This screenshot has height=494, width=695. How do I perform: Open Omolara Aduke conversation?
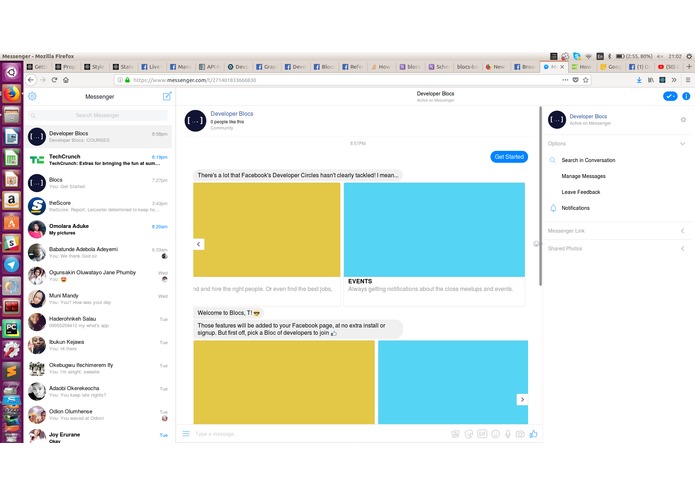[x=98, y=229]
